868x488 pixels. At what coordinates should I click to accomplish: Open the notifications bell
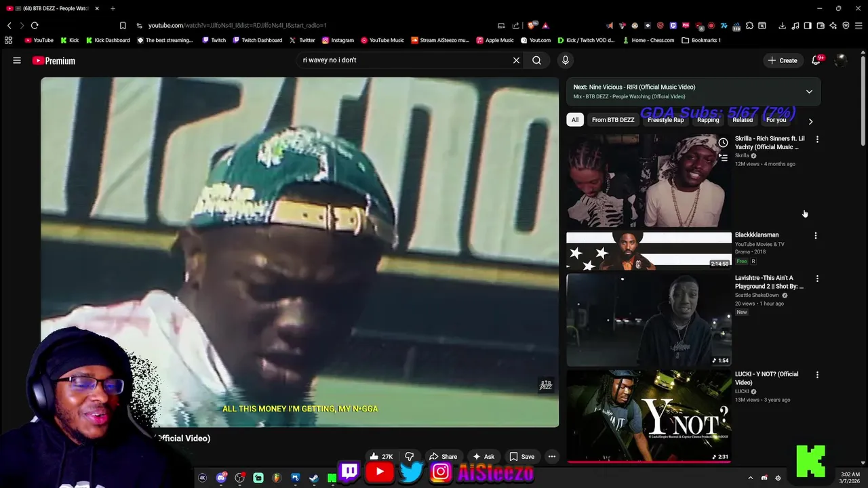pos(816,60)
